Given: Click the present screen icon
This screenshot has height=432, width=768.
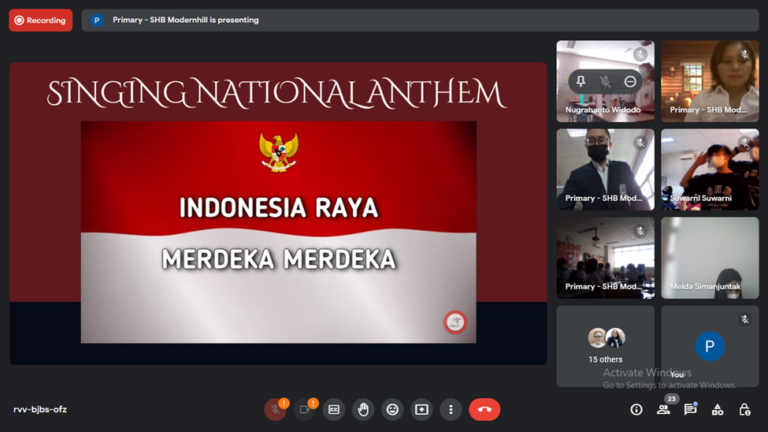Looking at the screenshot, I should [422, 410].
